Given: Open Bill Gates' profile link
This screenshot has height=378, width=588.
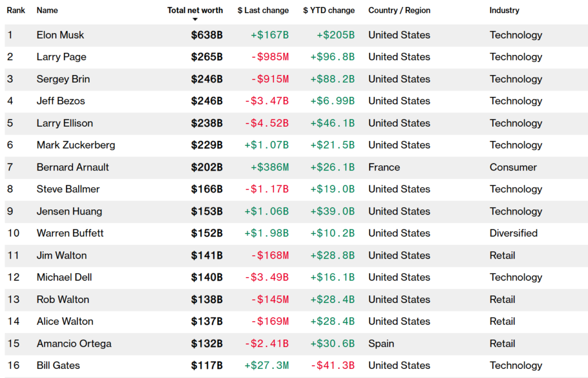Looking at the screenshot, I should point(59,365).
